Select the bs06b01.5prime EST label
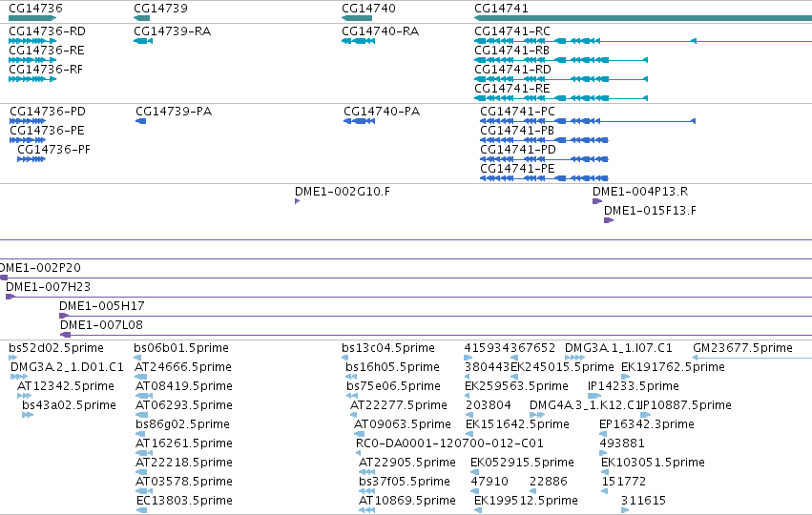This screenshot has height=515, width=812. [181, 348]
